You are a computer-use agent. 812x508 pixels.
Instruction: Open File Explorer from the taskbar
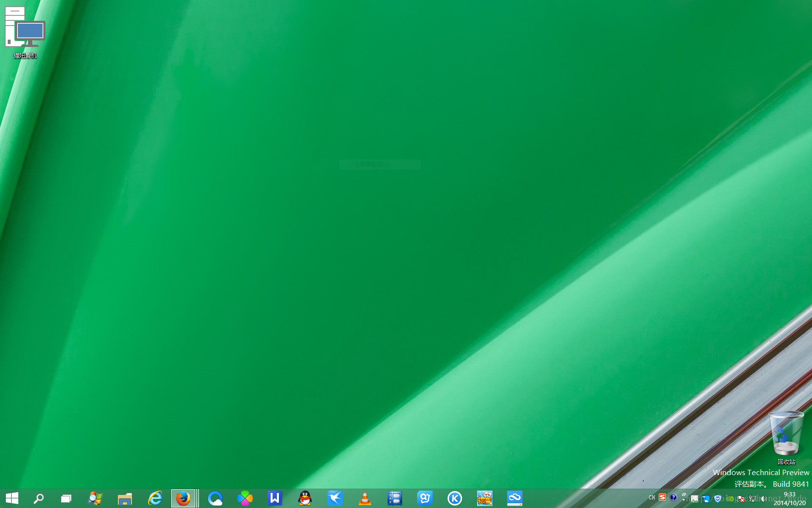(x=125, y=498)
